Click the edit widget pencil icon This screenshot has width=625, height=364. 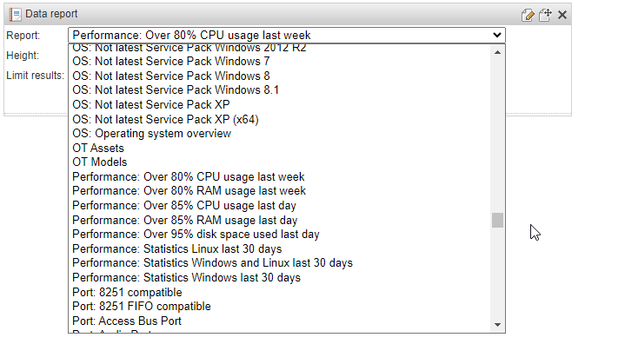(x=528, y=15)
